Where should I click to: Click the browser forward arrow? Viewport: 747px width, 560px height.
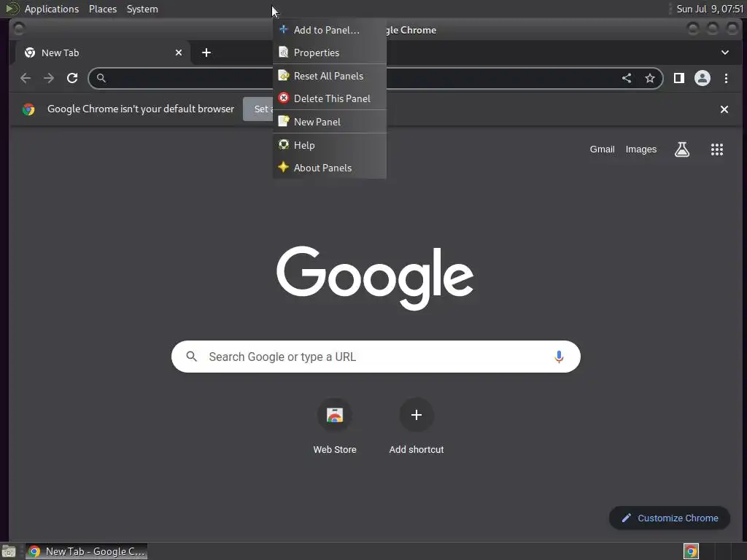pyautogui.click(x=49, y=78)
